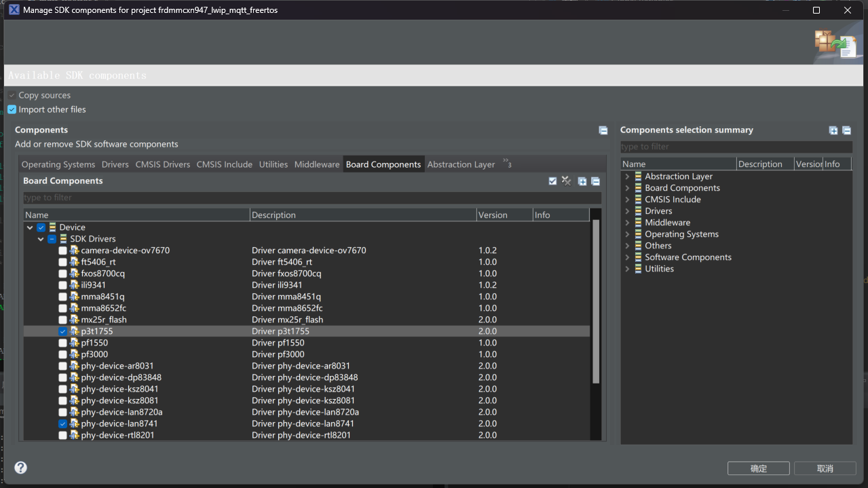868x488 pixels.
Task: Check the pf1550 driver checkbox
Action: pyautogui.click(x=62, y=343)
